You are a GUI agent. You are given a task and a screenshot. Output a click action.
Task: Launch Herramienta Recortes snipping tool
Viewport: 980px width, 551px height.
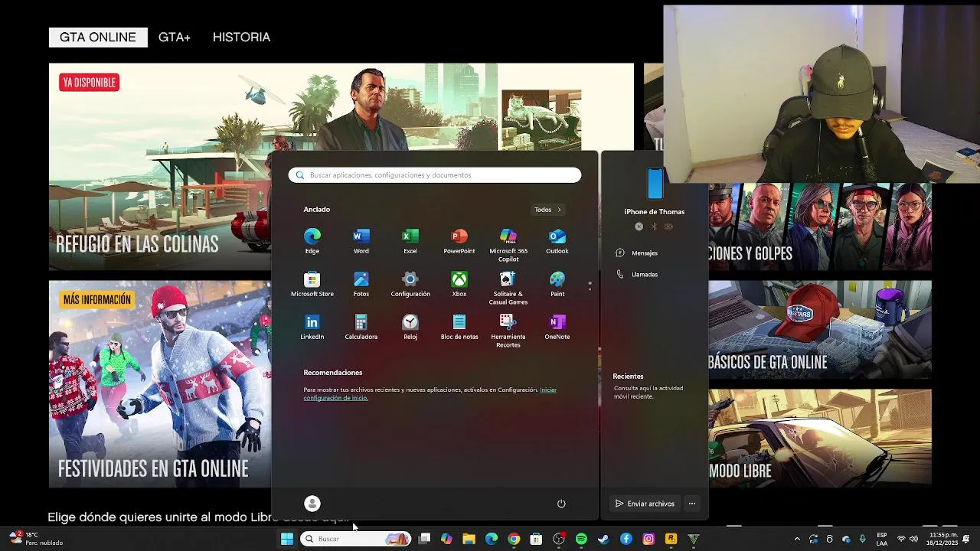(508, 331)
